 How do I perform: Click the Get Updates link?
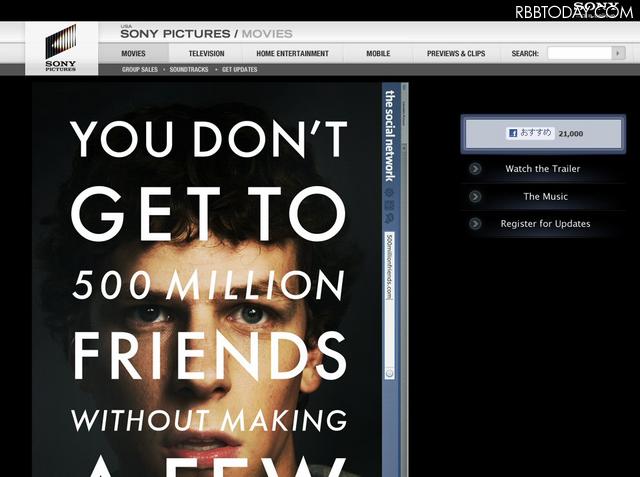(x=240, y=70)
